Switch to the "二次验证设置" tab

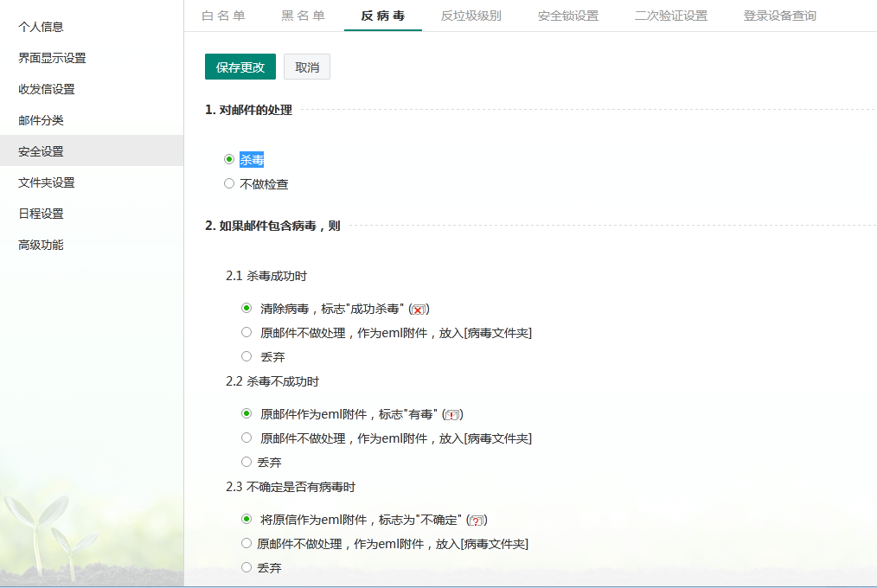pyautogui.click(x=670, y=16)
